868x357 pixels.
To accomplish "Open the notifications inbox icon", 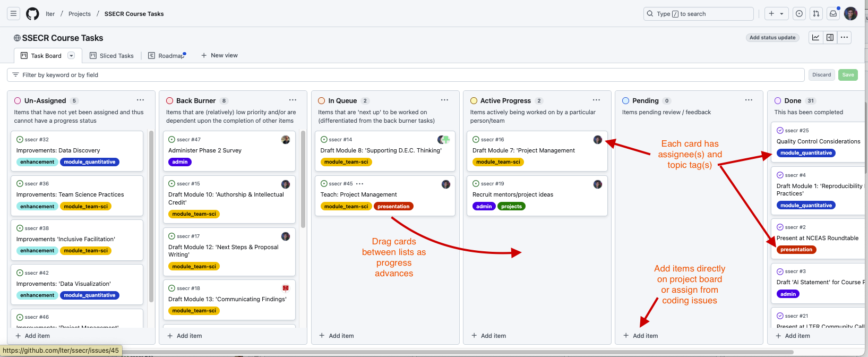I will click(833, 14).
